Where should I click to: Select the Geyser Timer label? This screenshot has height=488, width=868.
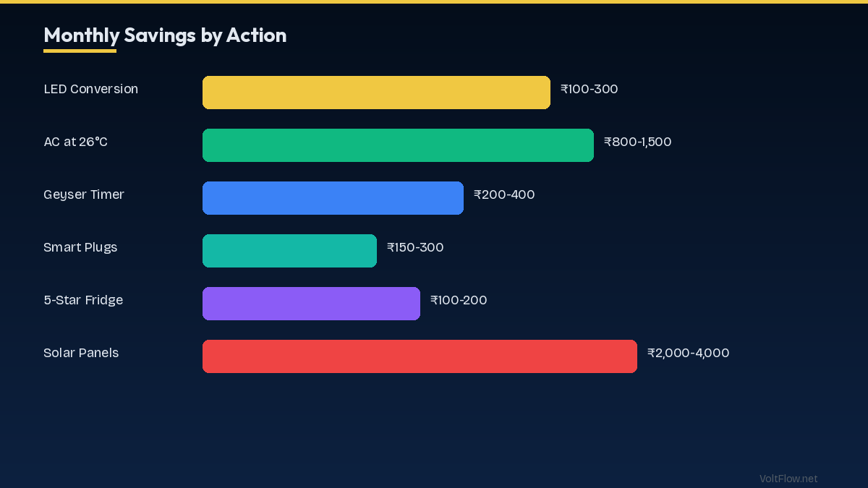tap(84, 194)
